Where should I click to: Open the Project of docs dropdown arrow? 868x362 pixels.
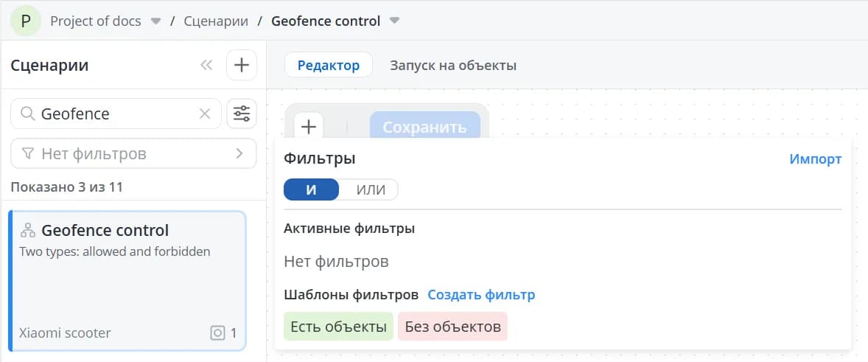coord(156,21)
